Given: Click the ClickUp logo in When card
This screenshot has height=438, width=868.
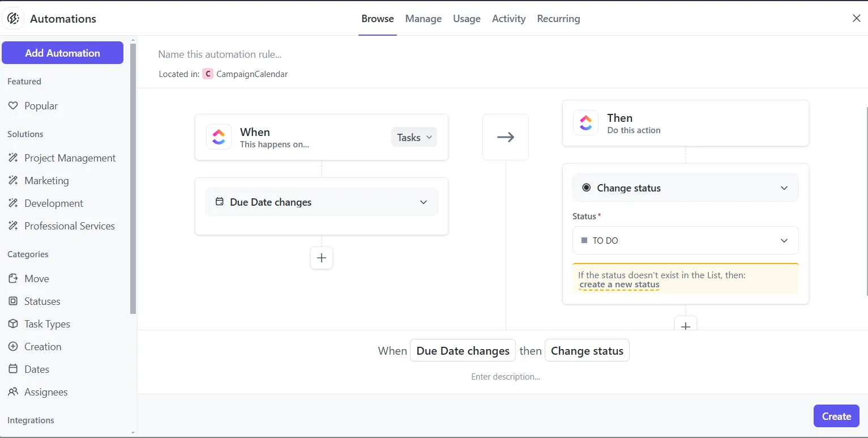Looking at the screenshot, I should click(219, 137).
